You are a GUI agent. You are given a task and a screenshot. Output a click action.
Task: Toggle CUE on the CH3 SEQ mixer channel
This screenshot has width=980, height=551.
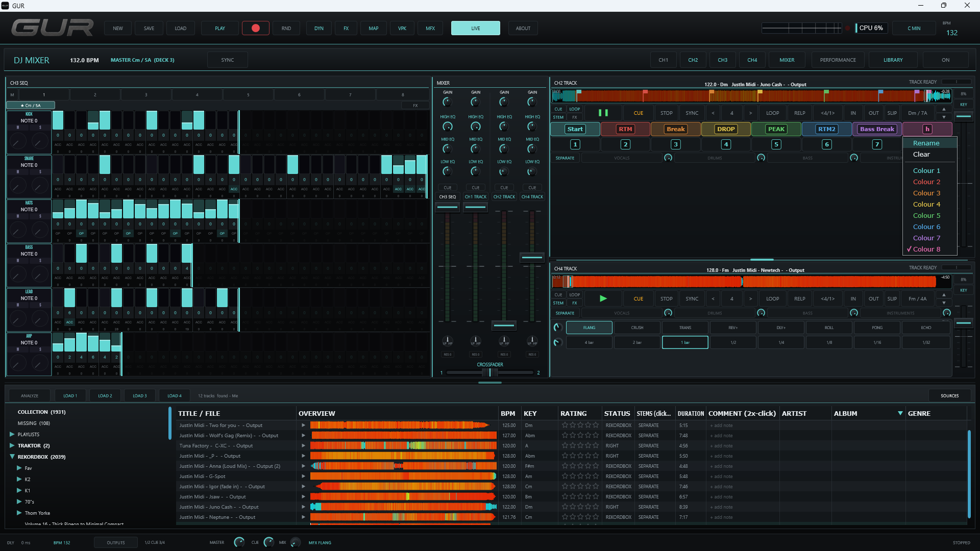coord(447,187)
